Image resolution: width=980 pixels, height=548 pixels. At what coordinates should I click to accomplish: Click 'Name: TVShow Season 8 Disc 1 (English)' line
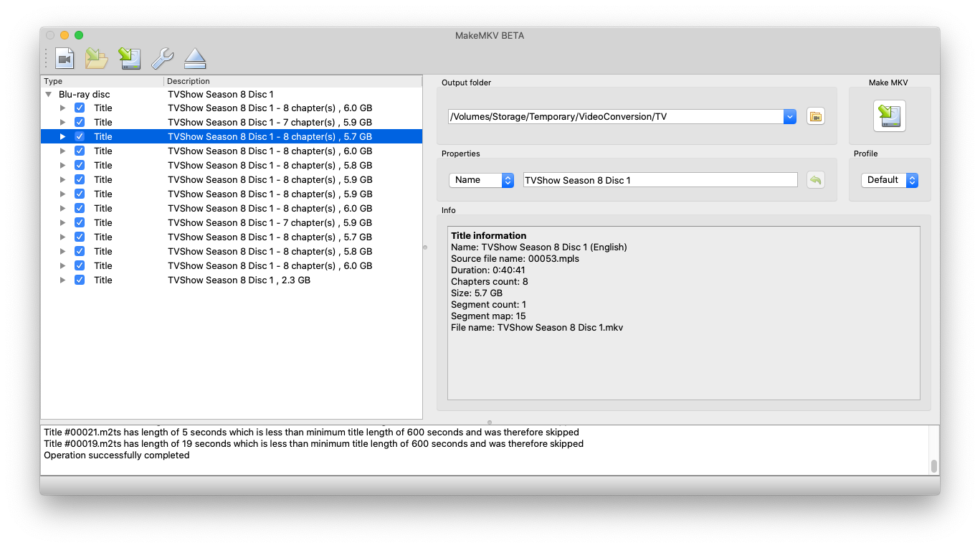coord(539,247)
